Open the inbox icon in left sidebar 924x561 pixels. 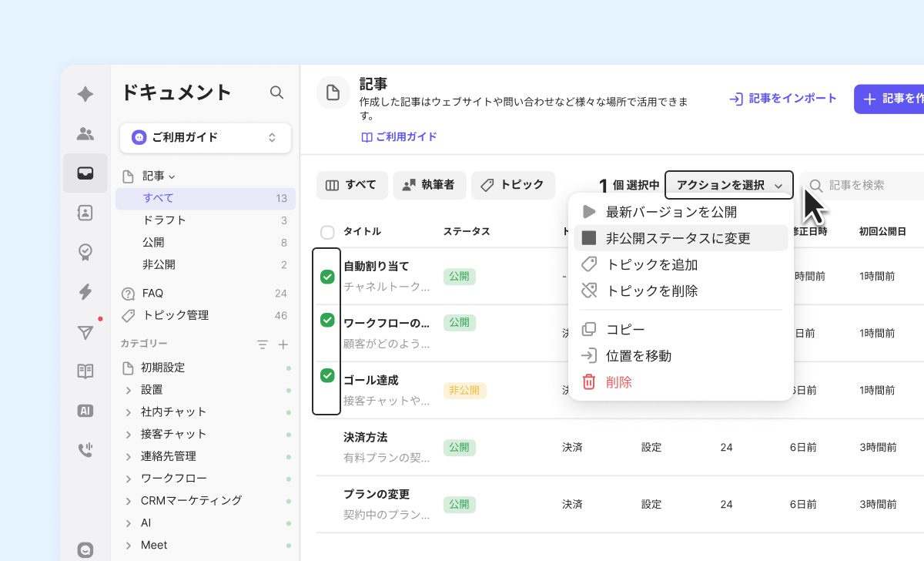(85, 173)
